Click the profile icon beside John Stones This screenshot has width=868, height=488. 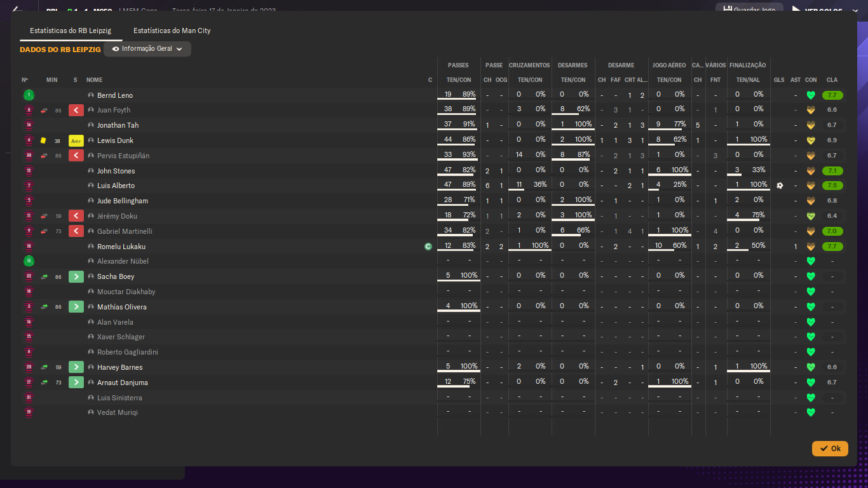coord(91,171)
